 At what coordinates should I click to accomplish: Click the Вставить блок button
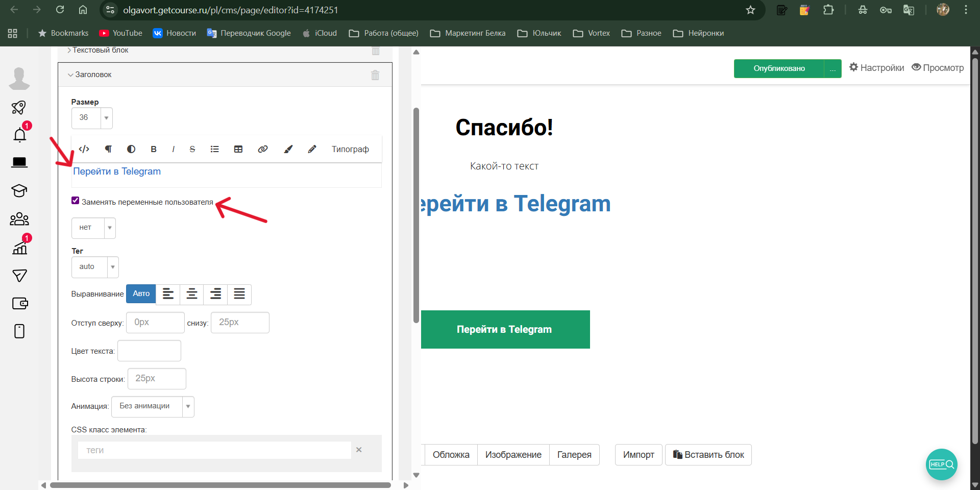[708, 455]
